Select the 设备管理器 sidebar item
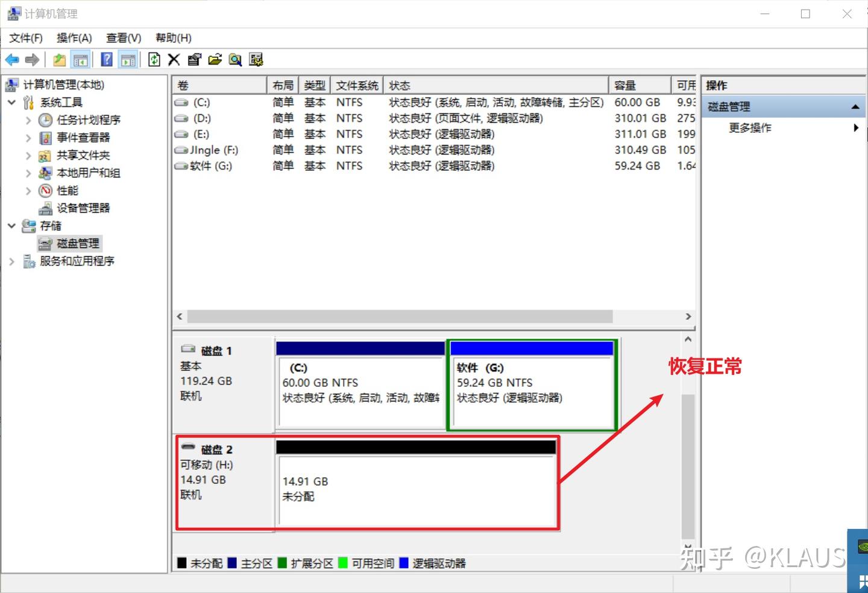This screenshot has height=593, width=868. point(84,208)
